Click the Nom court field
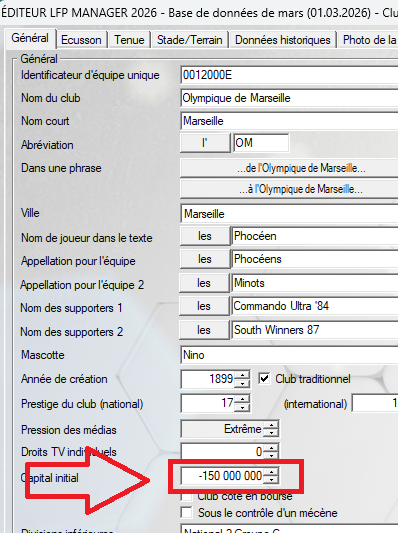398x533 pixels. click(289, 121)
